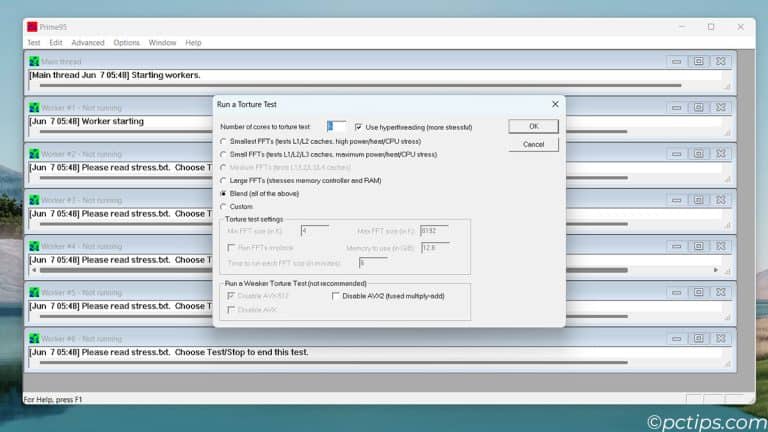Enable Disable AVX2 (fused multiply-add) checkbox

click(x=336, y=296)
